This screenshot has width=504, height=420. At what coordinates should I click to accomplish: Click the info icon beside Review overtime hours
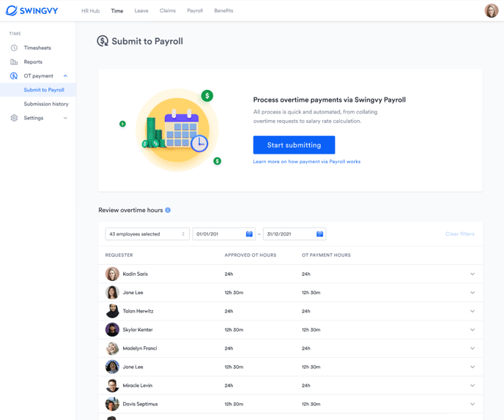click(x=168, y=210)
